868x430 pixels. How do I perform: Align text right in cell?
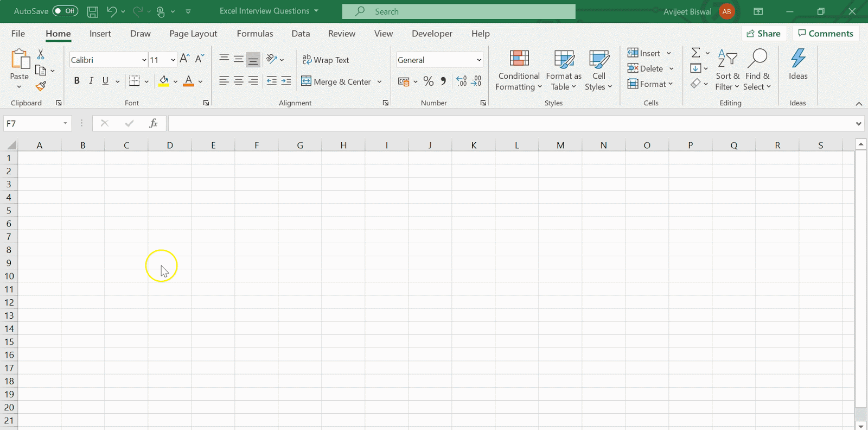pos(253,81)
